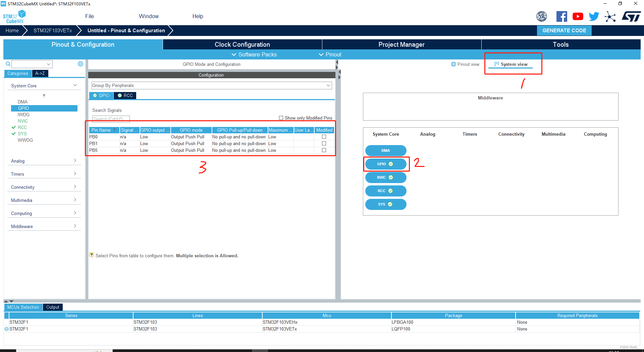Click the SYS button in System view
This screenshot has width=644, height=352.
click(x=386, y=204)
